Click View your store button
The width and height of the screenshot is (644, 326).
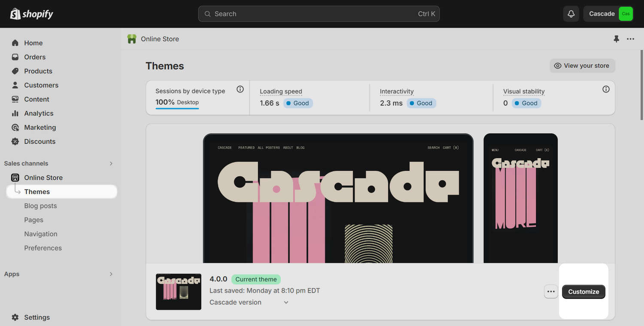click(x=582, y=66)
